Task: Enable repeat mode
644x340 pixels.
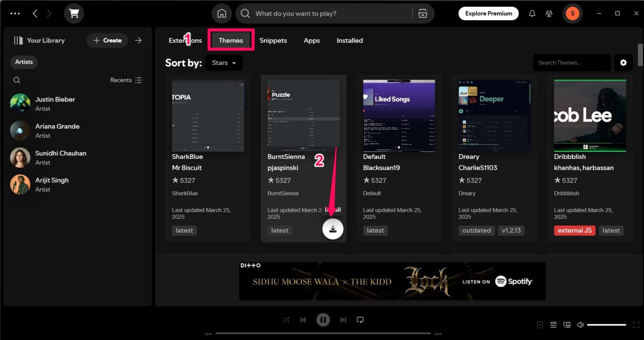Action: (x=360, y=319)
